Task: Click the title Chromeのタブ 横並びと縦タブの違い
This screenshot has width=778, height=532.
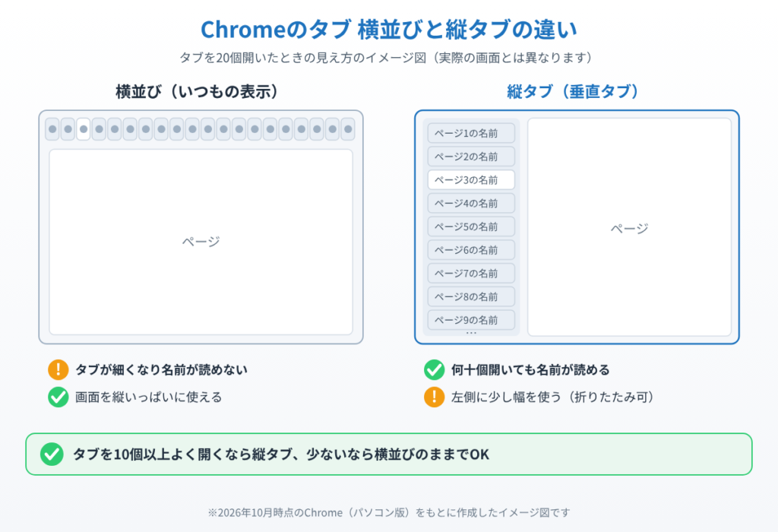Action: pyautogui.click(x=388, y=30)
